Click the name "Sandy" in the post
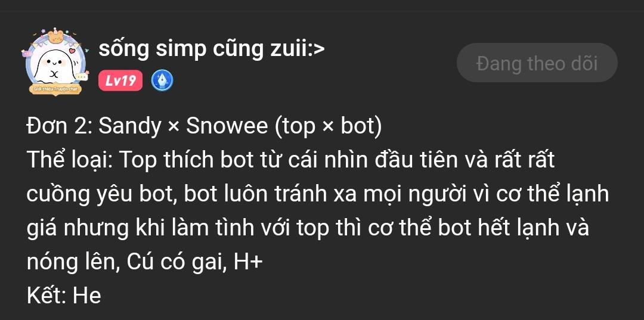 point(130,127)
